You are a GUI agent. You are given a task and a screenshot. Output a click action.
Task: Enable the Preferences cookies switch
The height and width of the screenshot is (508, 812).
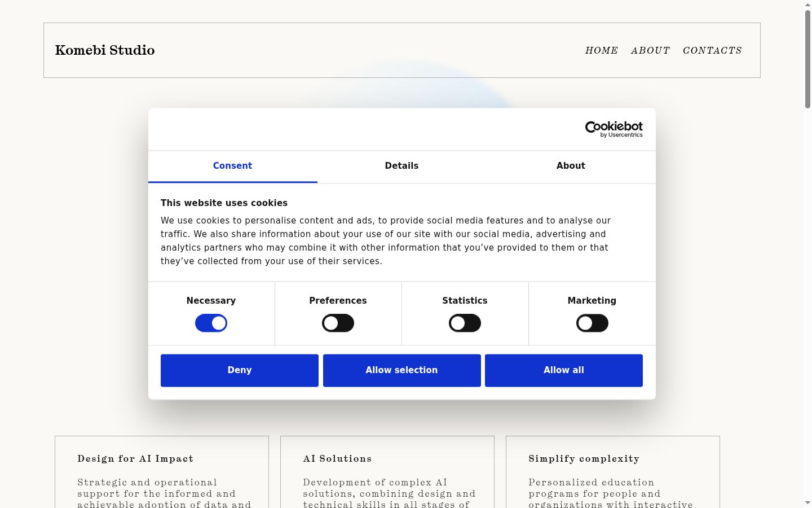click(338, 323)
